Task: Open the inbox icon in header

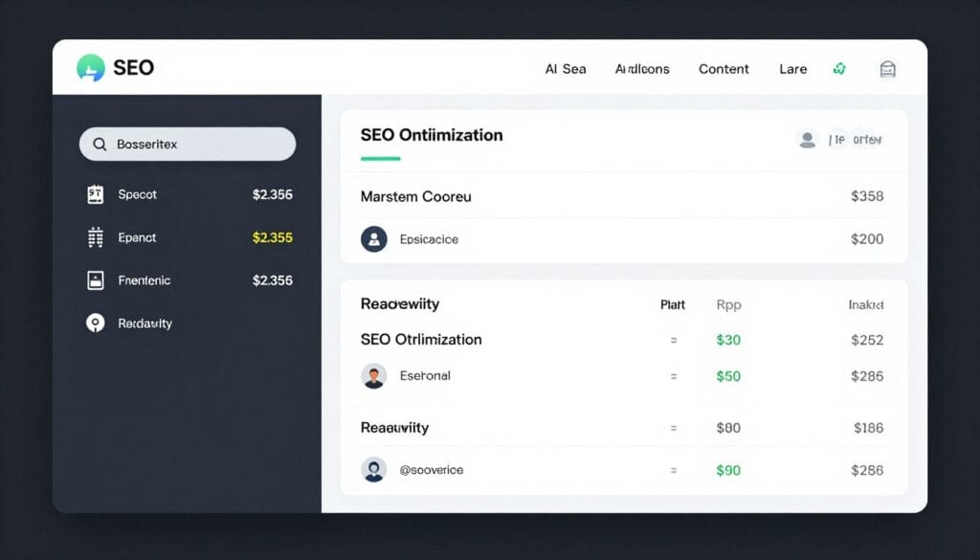Action: coord(887,69)
